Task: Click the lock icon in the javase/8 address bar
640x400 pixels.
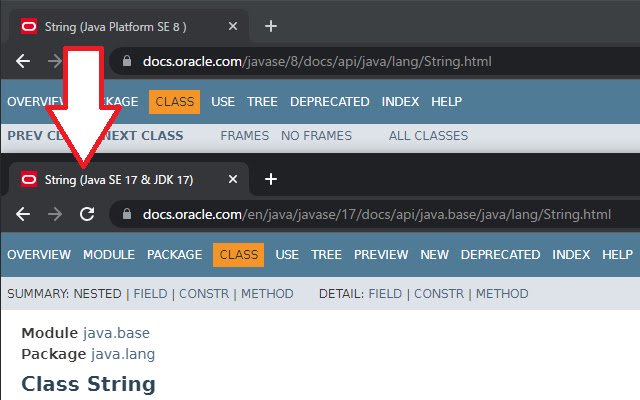Action: (x=127, y=61)
